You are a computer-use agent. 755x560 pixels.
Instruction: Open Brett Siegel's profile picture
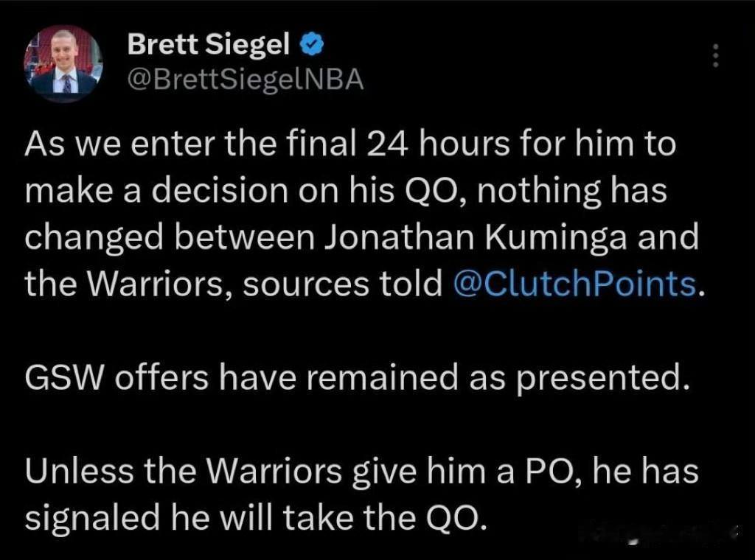[63, 63]
